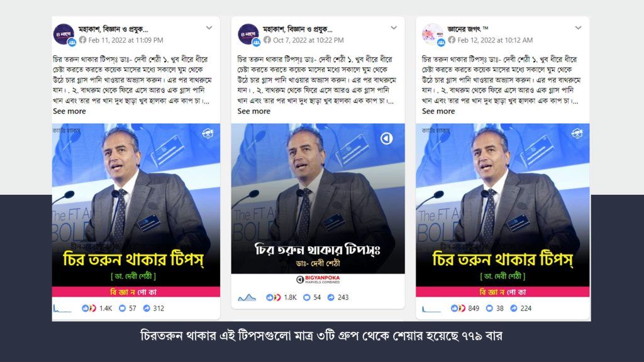Open the group avatar of the Feb 11 post
Viewport: 644px width, 362px height.
point(64,34)
